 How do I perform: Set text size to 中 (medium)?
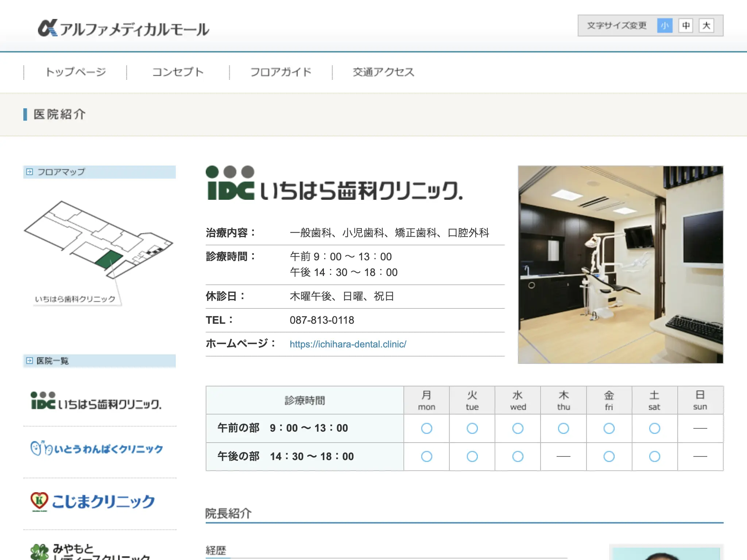[685, 26]
